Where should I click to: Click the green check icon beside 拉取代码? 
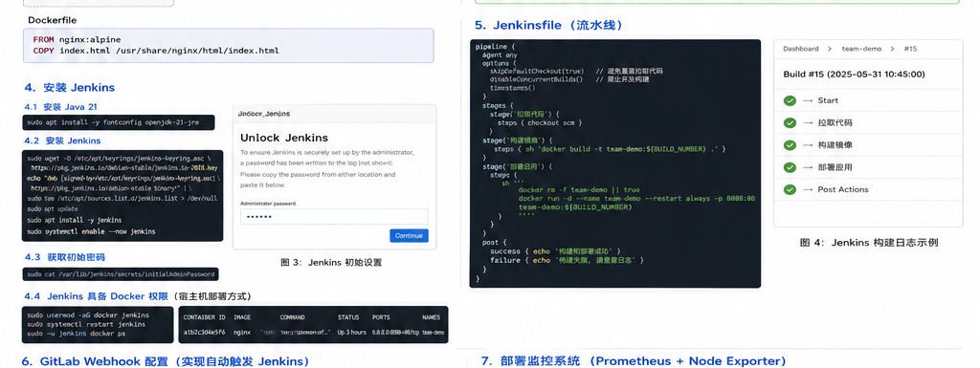coord(790,123)
